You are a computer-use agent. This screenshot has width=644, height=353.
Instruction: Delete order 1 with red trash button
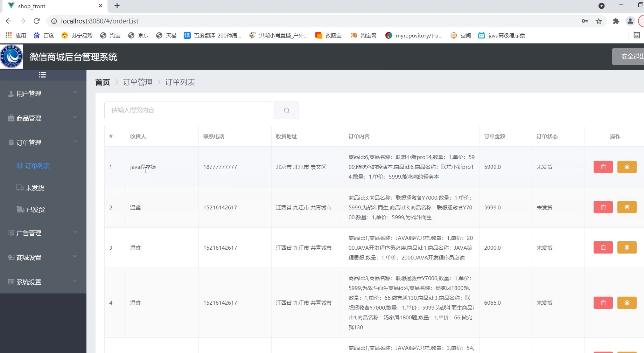pos(603,167)
